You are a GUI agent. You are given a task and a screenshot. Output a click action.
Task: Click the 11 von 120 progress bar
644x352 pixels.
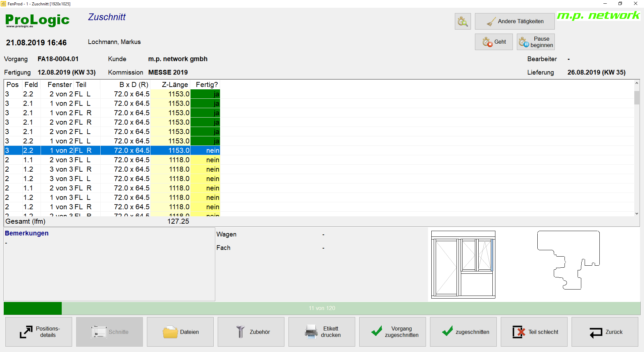tap(321, 308)
